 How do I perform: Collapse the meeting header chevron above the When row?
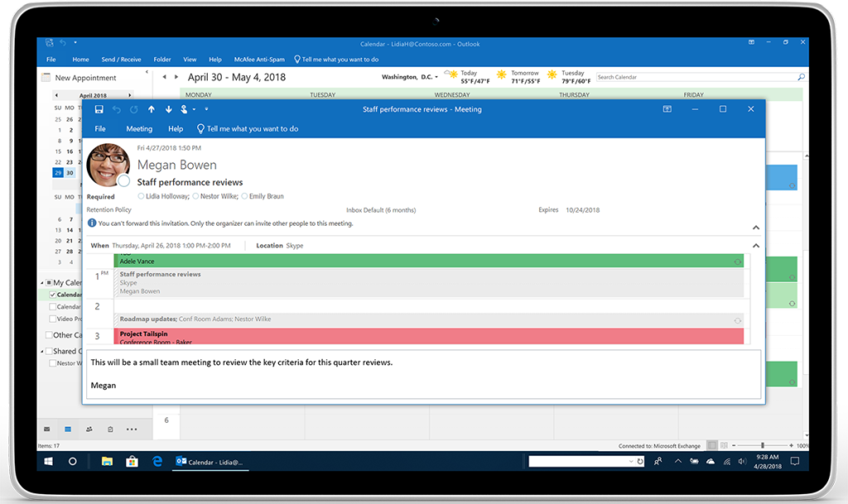(x=755, y=228)
